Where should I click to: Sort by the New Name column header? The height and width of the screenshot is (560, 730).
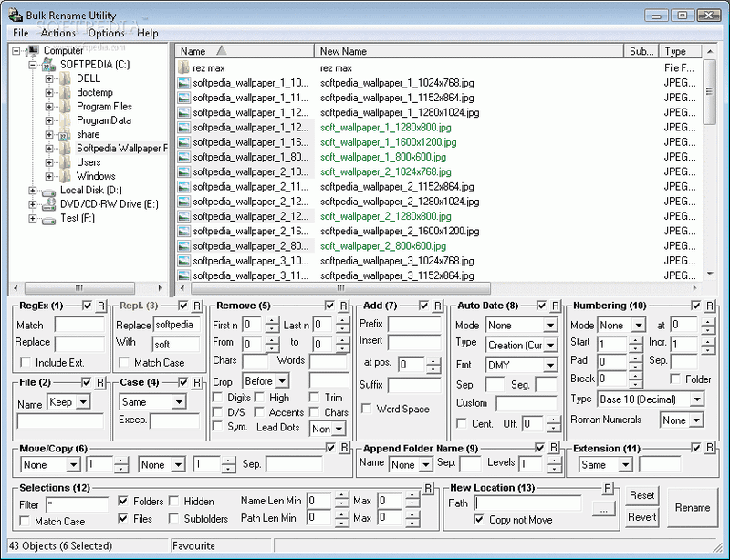(x=469, y=51)
